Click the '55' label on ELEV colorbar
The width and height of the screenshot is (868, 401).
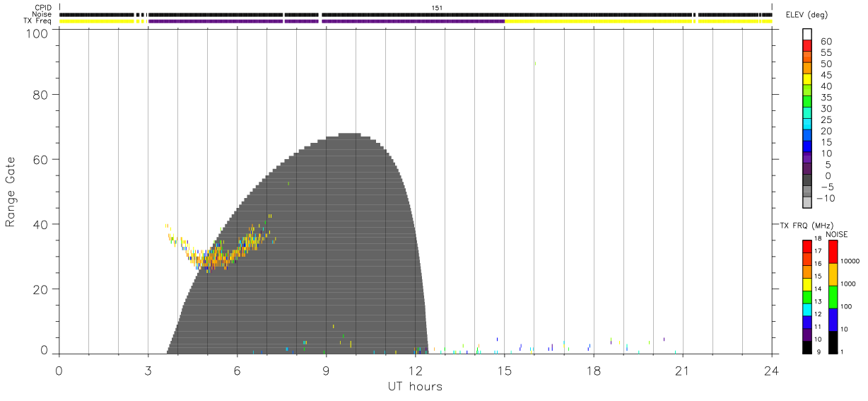point(826,53)
